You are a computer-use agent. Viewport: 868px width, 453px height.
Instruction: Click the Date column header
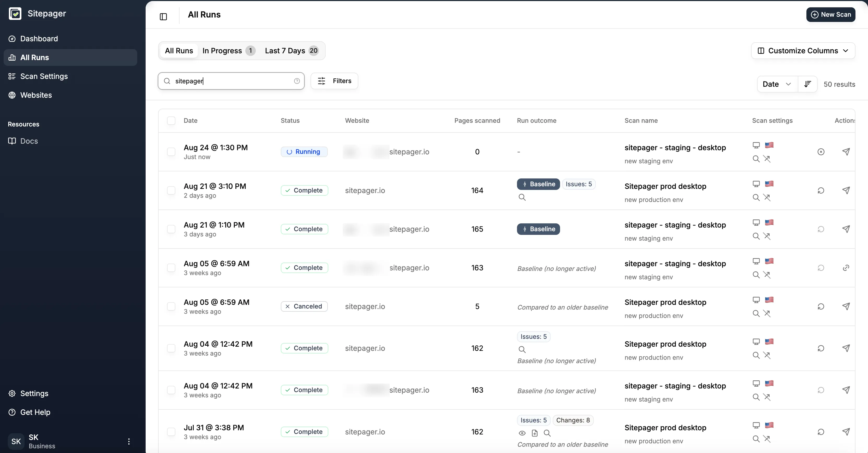point(190,121)
